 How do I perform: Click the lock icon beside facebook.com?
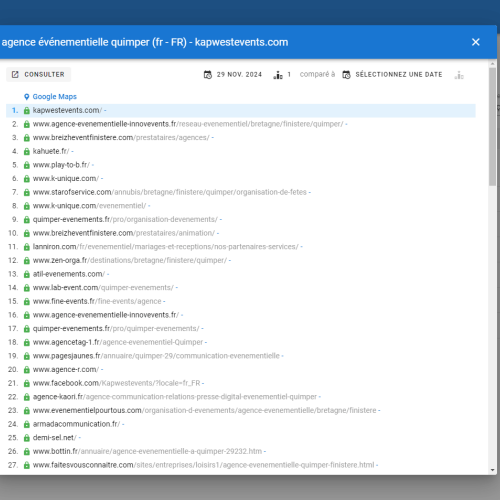[27, 384]
